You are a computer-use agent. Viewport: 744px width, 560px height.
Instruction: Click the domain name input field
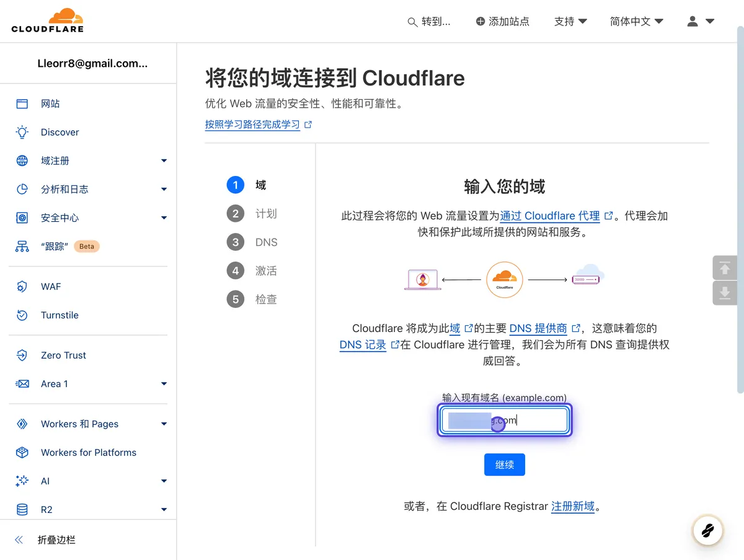tap(504, 420)
